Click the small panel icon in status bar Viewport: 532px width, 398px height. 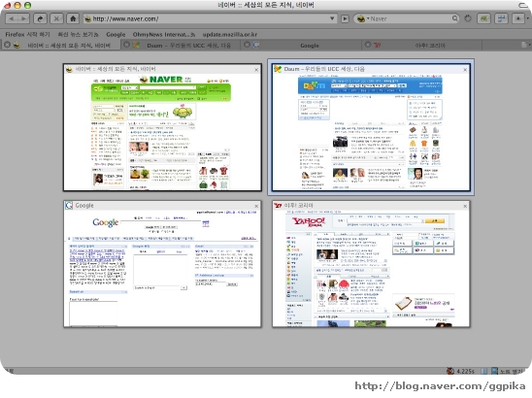pyautogui.click(x=484, y=371)
